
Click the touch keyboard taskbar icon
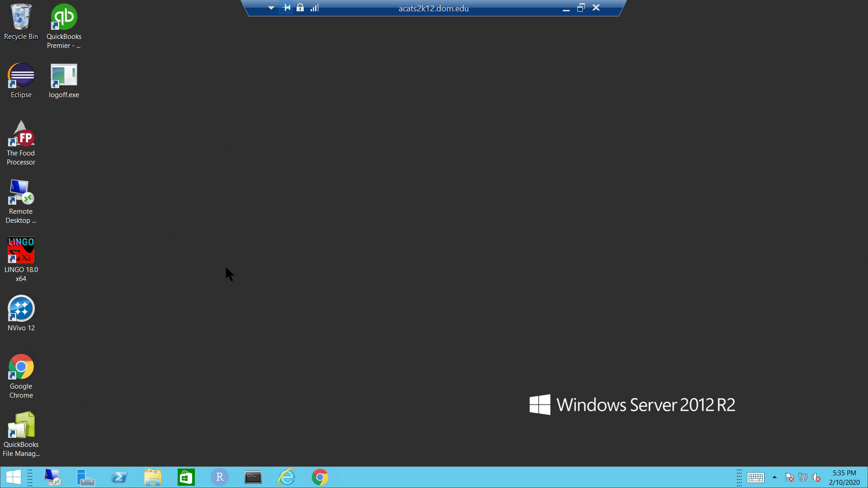click(x=755, y=477)
